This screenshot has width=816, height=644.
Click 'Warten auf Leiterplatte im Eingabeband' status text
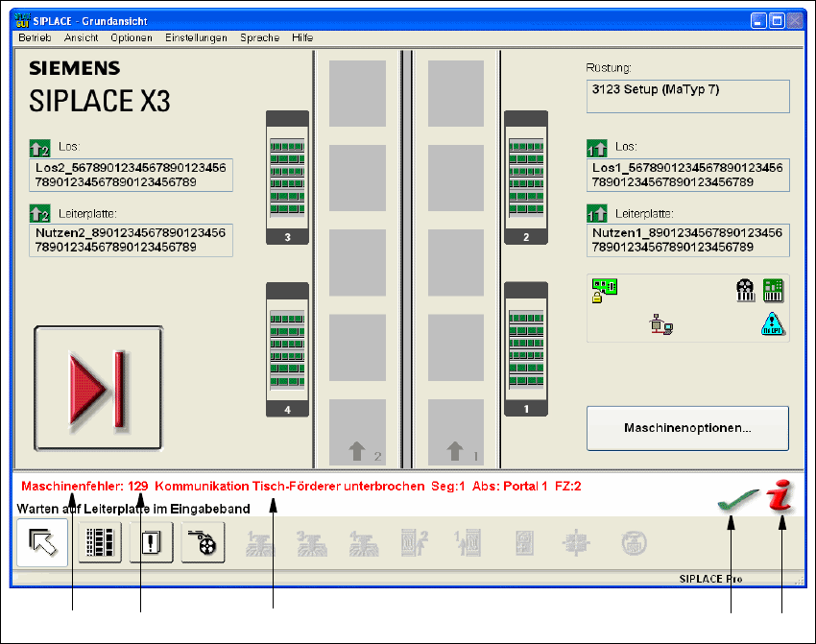tap(133, 509)
